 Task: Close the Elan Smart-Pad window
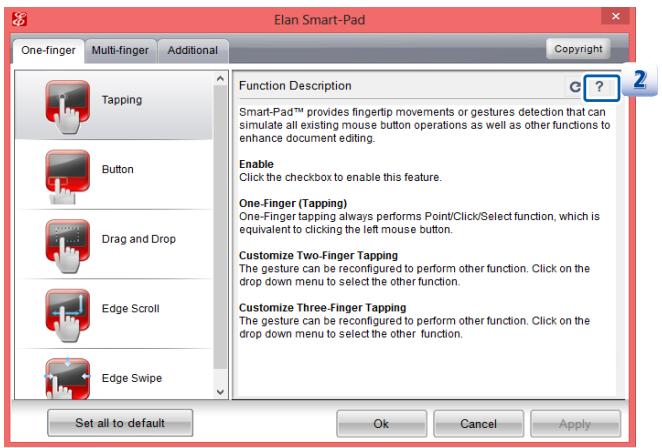point(616,16)
